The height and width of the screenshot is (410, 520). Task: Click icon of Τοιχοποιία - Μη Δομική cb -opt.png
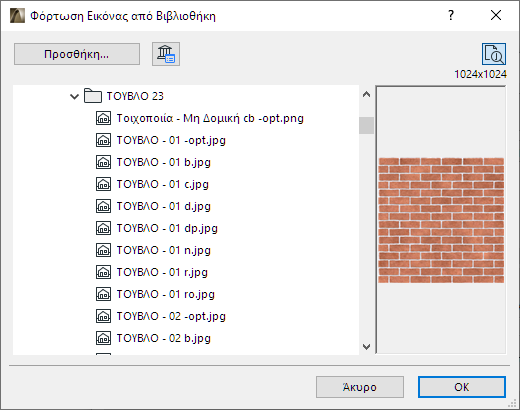103,118
